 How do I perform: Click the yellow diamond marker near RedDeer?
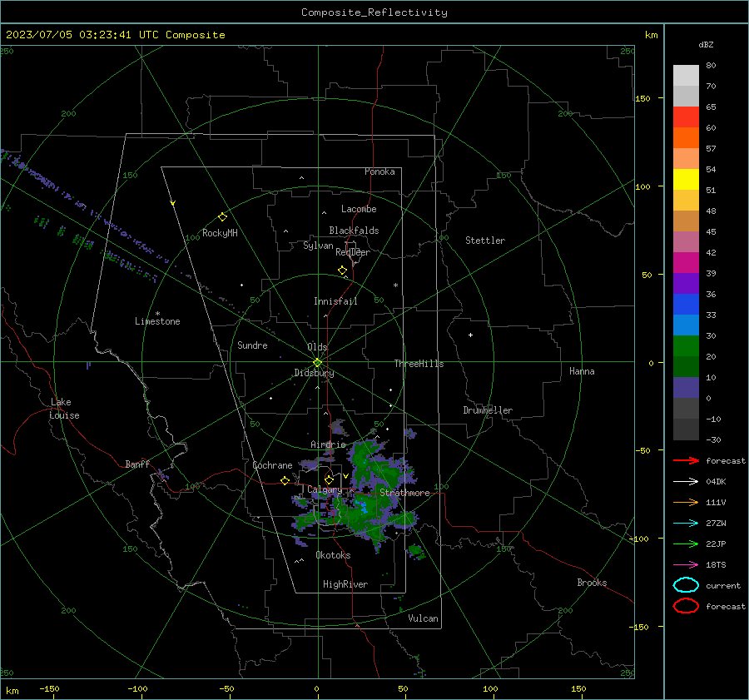(342, 271)
